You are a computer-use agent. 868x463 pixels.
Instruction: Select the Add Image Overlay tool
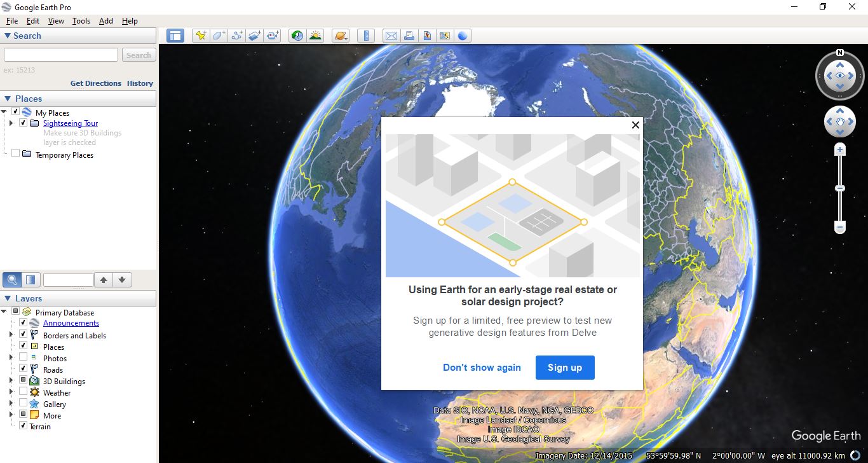[255, 36]
